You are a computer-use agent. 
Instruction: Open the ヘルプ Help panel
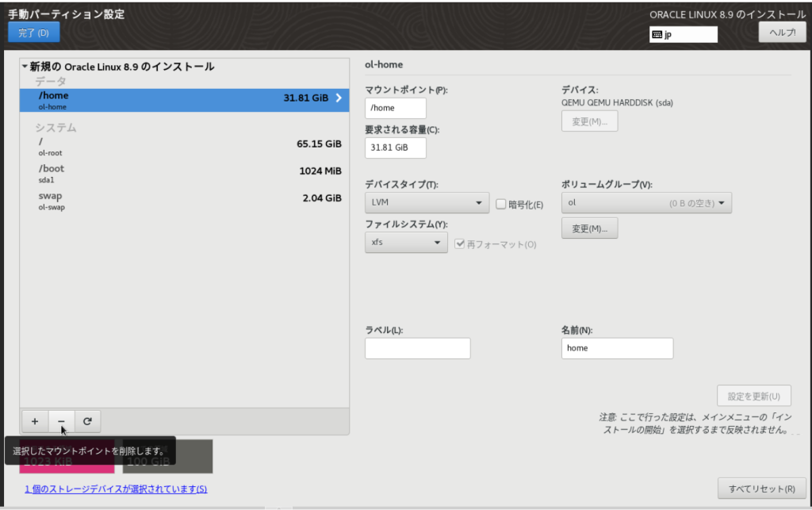click(x=782, y=32)
